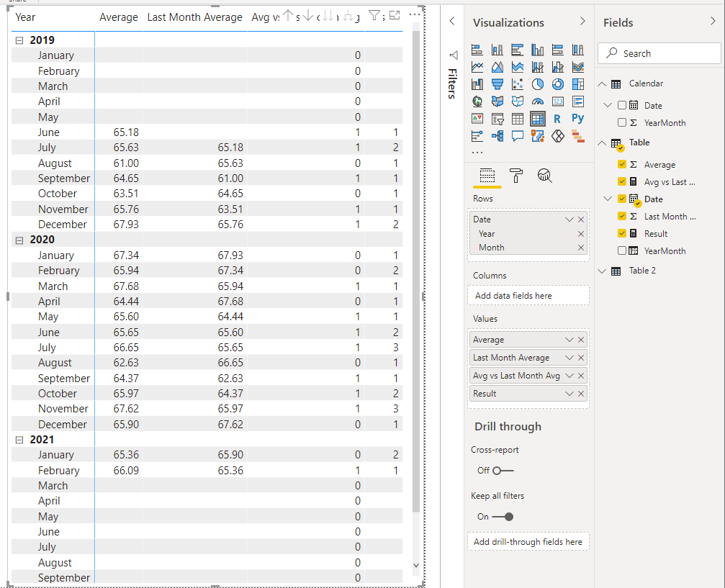Select the matrix visual

click(538, 119)
